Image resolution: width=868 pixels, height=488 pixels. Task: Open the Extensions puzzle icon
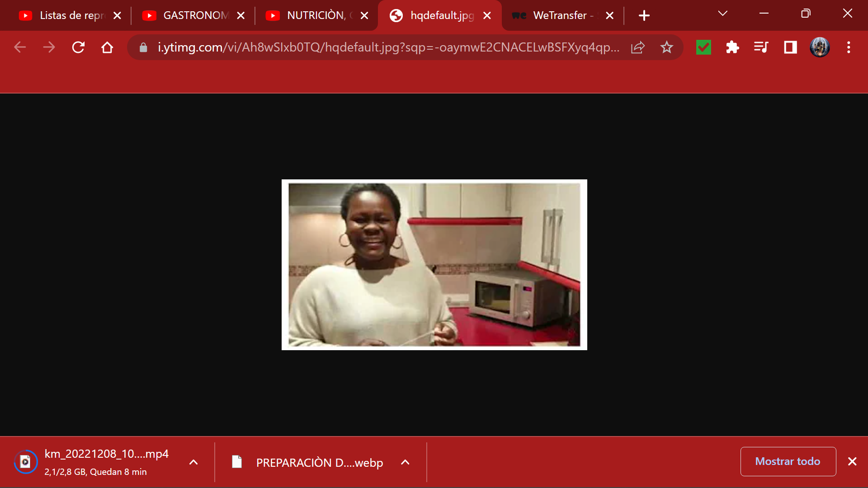tap(732, 47)
